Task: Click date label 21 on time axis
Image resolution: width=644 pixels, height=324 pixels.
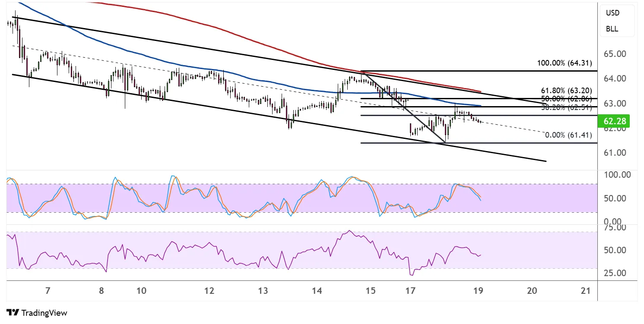Action: click(x=586, y=291)
